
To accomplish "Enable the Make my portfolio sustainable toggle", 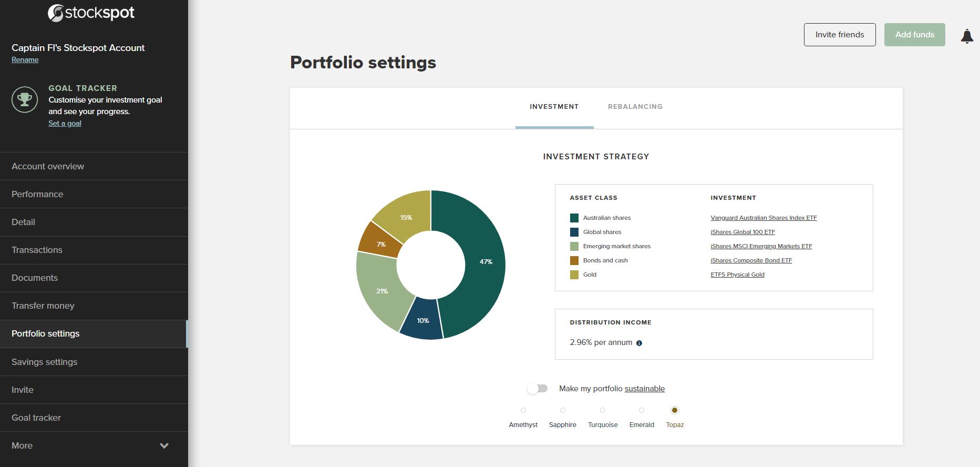I will [x=538, y=388].
